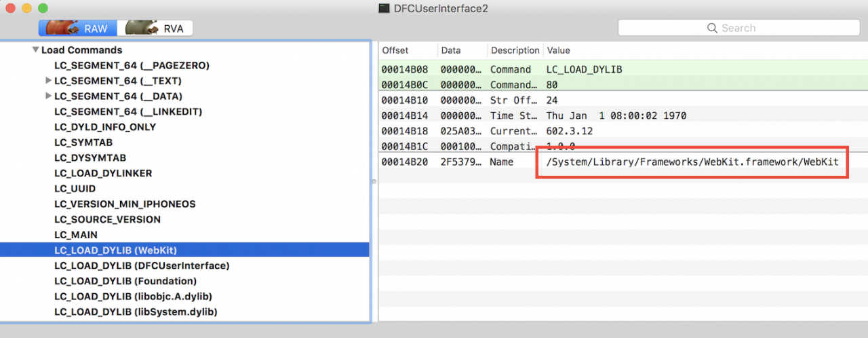
Task: Select LC_DYLD_INFO_ONLY entry
Action: (105, 127)
